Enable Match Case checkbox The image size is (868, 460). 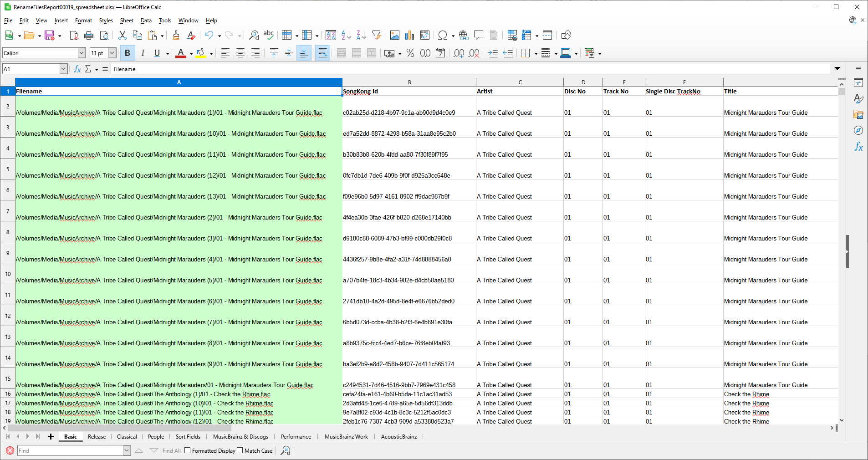tap(240, 450)
